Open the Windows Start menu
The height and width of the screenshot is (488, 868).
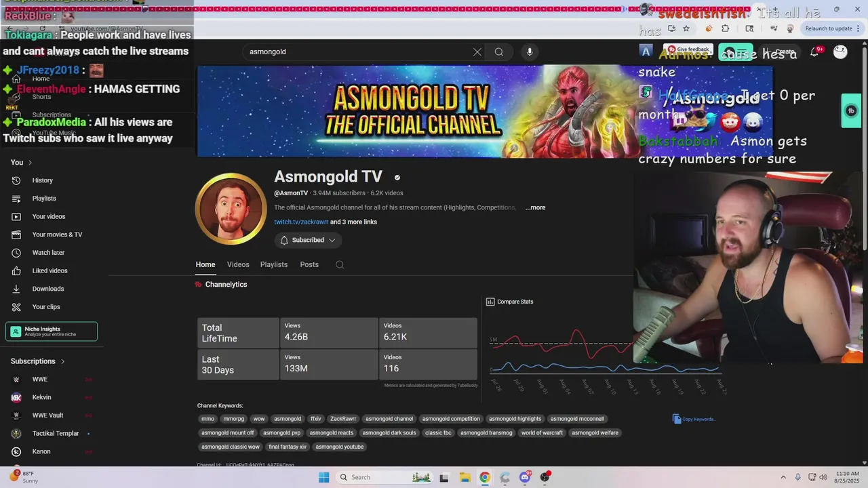click(x=324, y=477)
